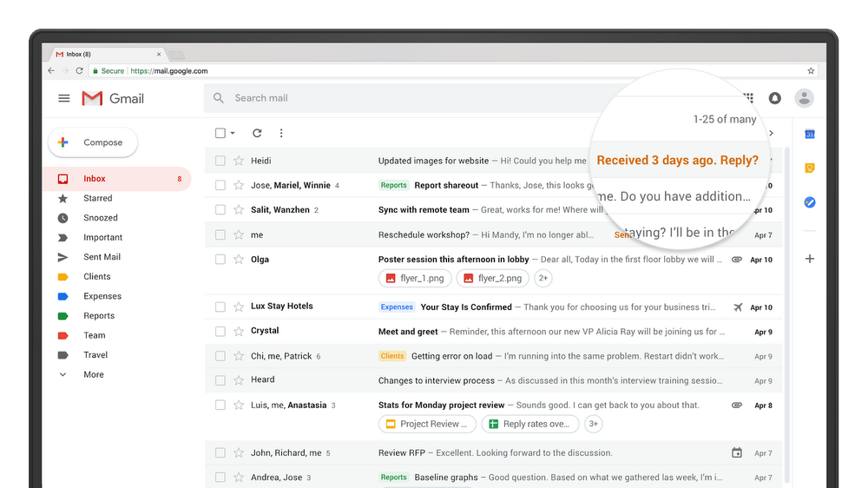Open the flyer_2.png attachment
Screen dimensions: 868x488
click(x=493, y=278)
